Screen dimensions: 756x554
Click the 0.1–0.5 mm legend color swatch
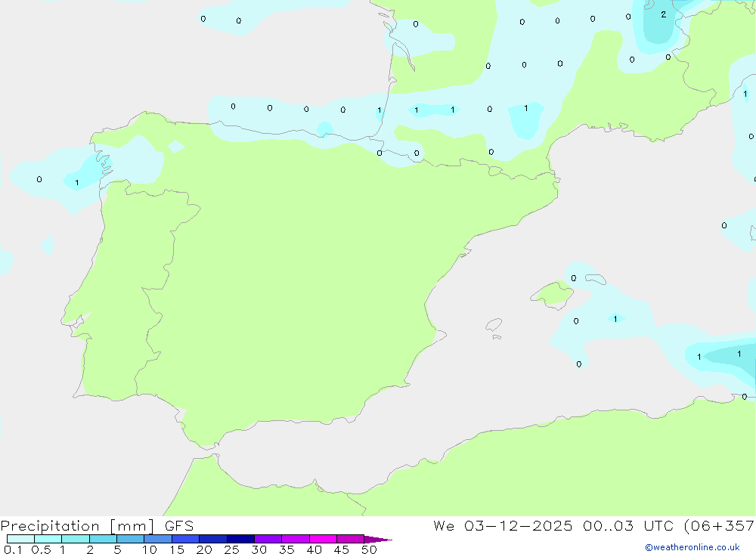(20, 539)
